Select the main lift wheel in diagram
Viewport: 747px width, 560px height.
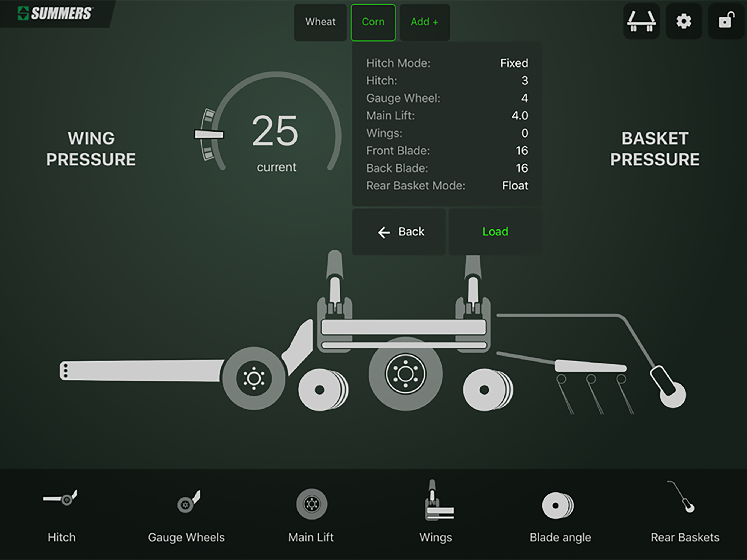tap(405, 374)
